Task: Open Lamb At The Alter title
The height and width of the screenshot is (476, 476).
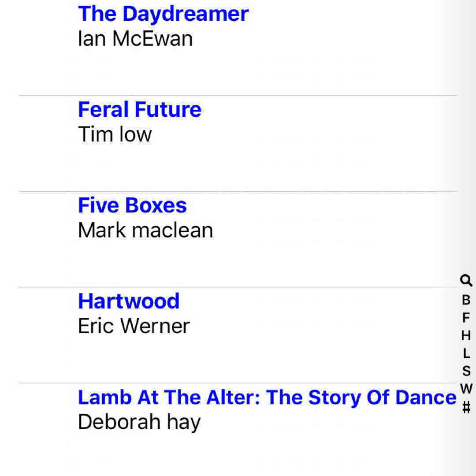Action: coord(267,398)
